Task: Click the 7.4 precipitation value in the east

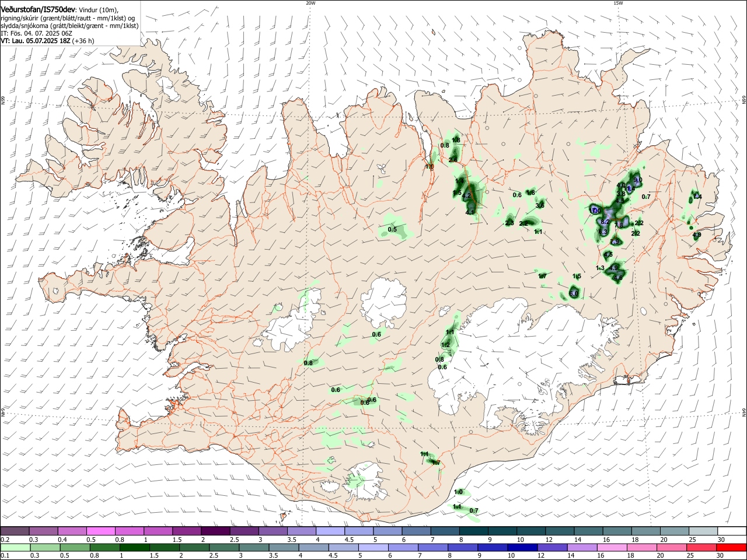Action: pos(697,197)
